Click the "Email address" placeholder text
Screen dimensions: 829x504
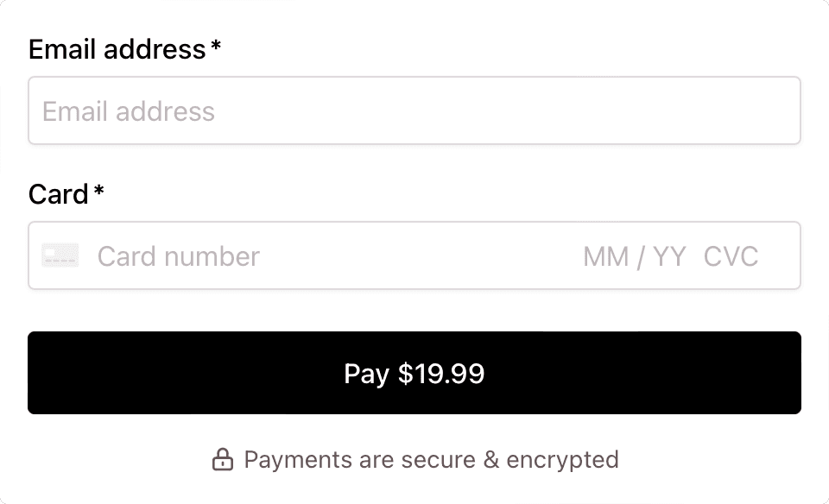pyautogui.click(x=129, y=111)
